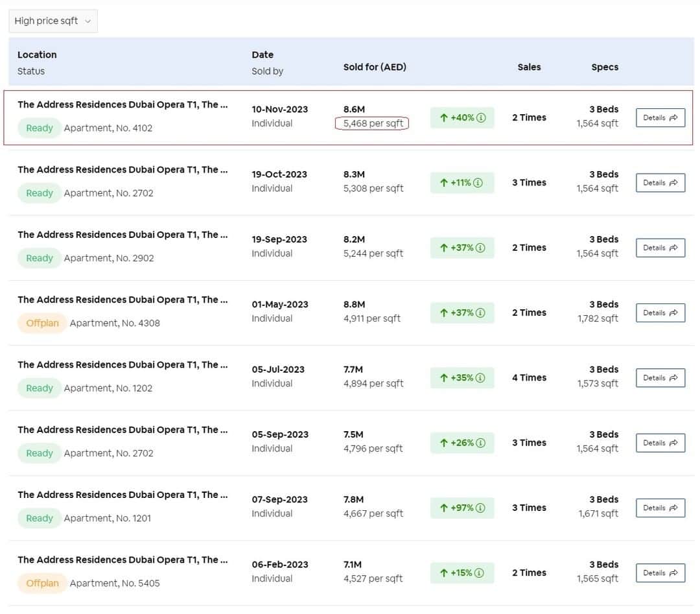Click the 4,667 per sqft value

[373, 514]
